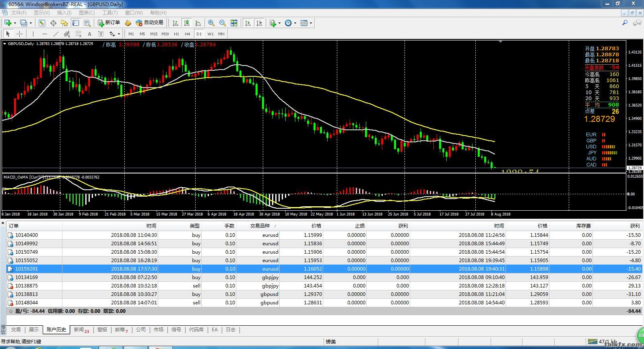Click the chart templates icon
This screenshot has height=349, width=644.
pos(304,23)
